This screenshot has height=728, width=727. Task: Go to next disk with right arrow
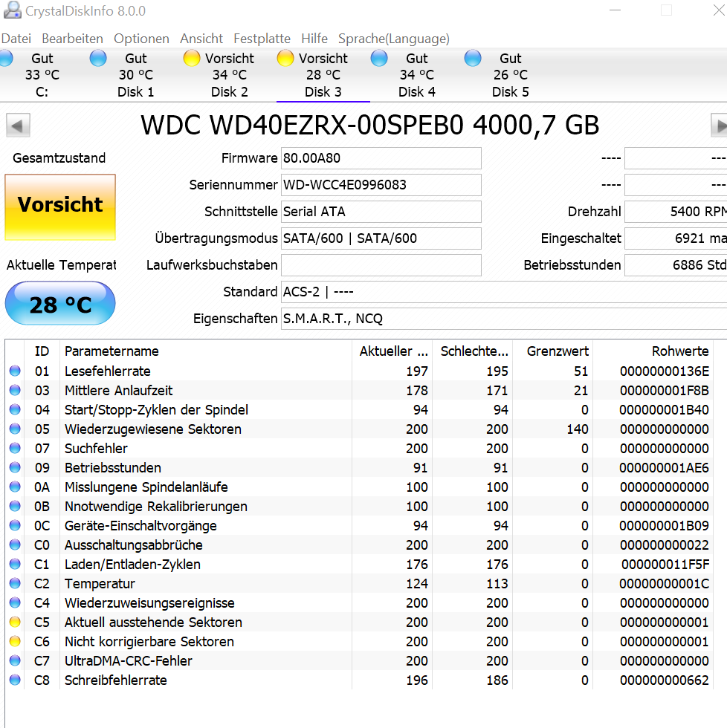pyautogui.click(x=720, y=126)
